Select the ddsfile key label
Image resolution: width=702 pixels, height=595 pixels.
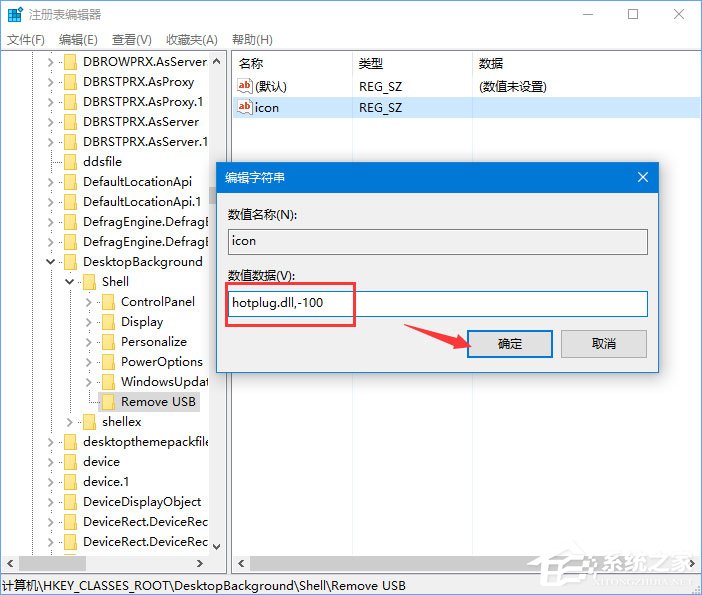(103, 162)
